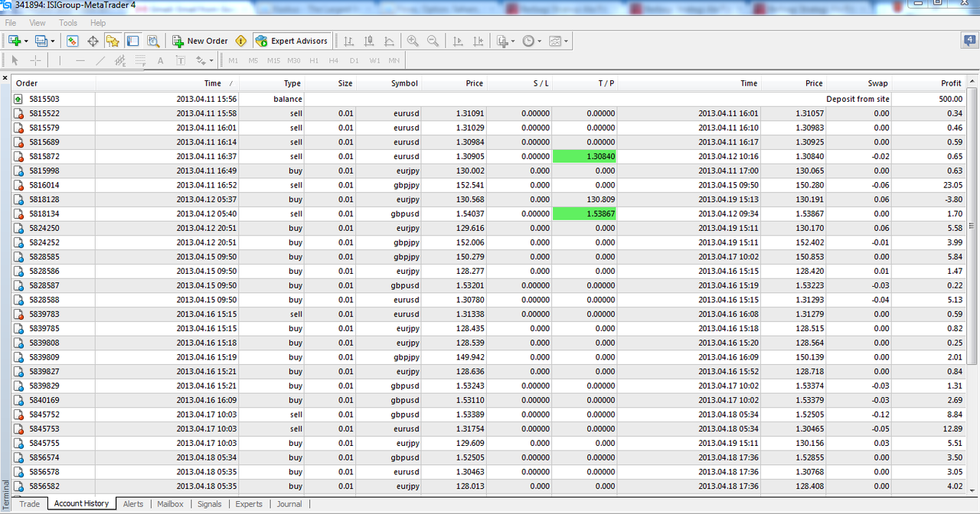Expand the Templates dropdown arrow
Screen dimensions: 980x514
[566, 41]
